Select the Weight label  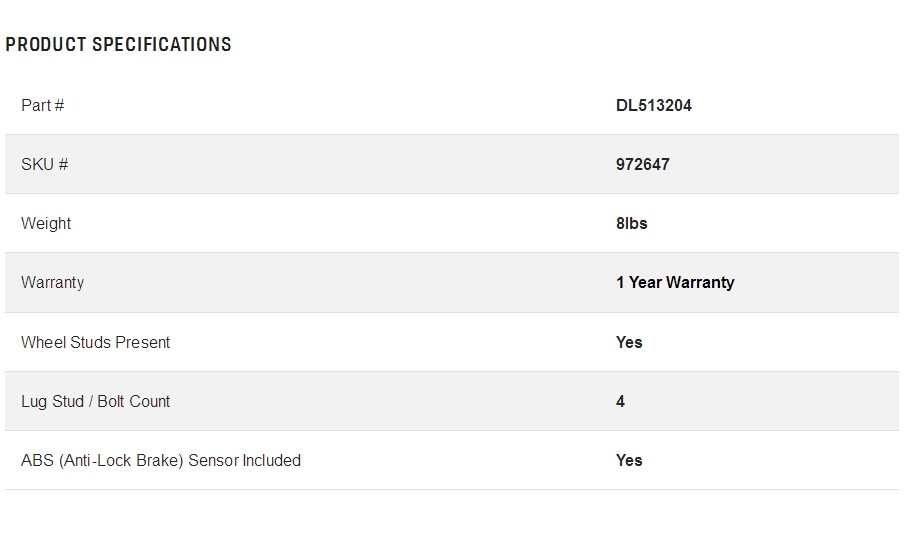point(46,223)
